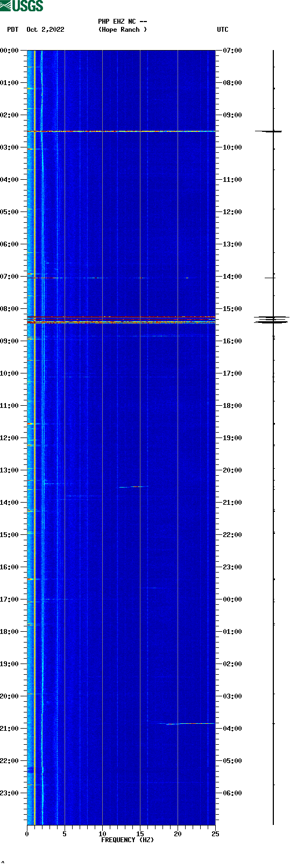Click the '15:00' UTC time label

232,309
